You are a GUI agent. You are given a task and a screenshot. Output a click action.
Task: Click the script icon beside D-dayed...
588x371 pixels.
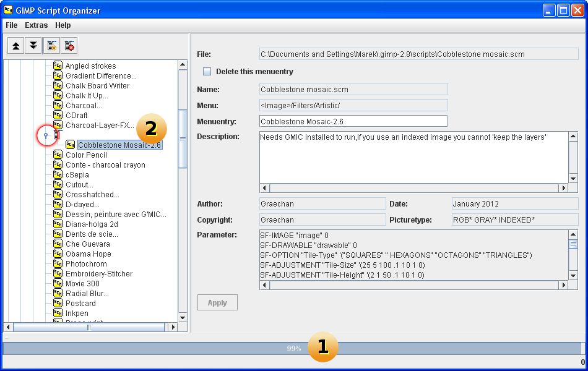58,204
